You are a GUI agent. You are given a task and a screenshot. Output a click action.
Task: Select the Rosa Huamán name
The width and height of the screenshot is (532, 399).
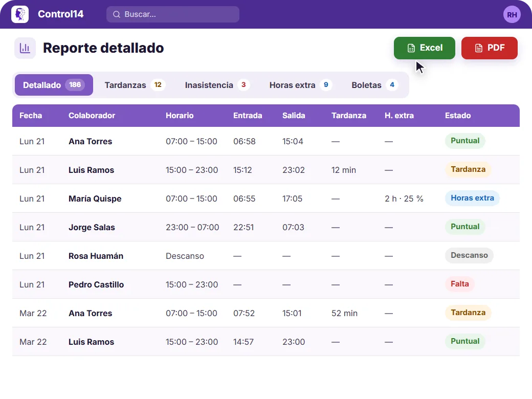click(x=96, y=256)
